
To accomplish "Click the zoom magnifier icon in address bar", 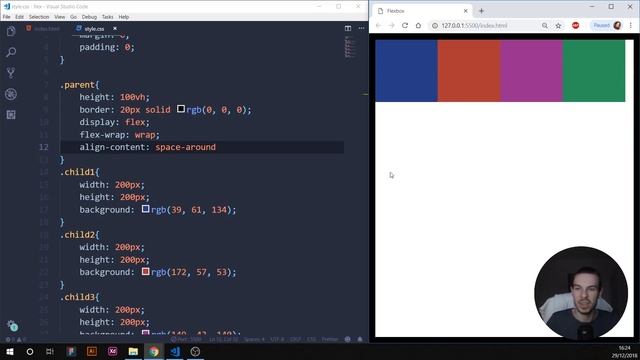I will pos(544,25).
